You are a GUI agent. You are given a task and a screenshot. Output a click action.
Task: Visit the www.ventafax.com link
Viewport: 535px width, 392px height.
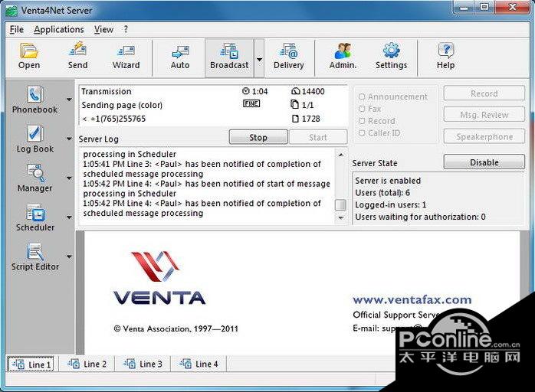[x=412, y=299]
